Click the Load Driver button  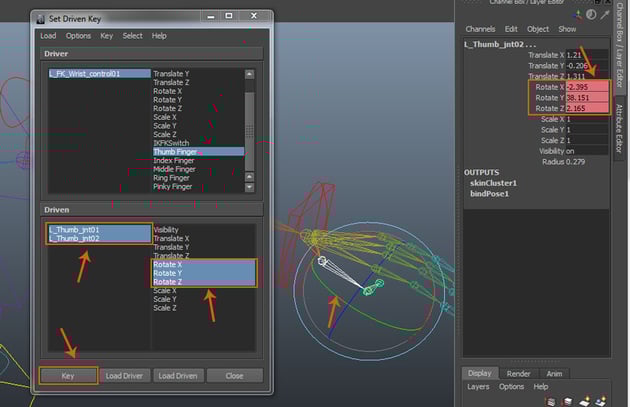(x=125, y=376)
